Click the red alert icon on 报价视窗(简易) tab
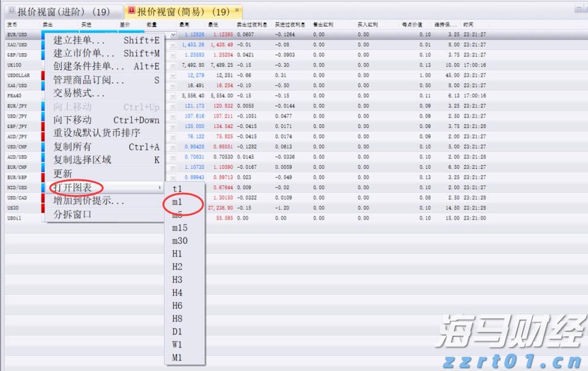Viewport: 588px width, 371px height. pyautogui.click(x=131, y=9)
